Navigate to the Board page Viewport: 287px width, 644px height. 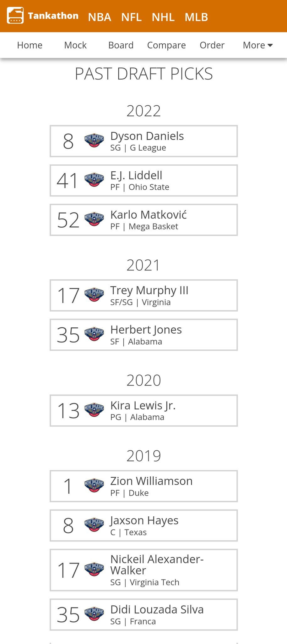tap(121, 45)
